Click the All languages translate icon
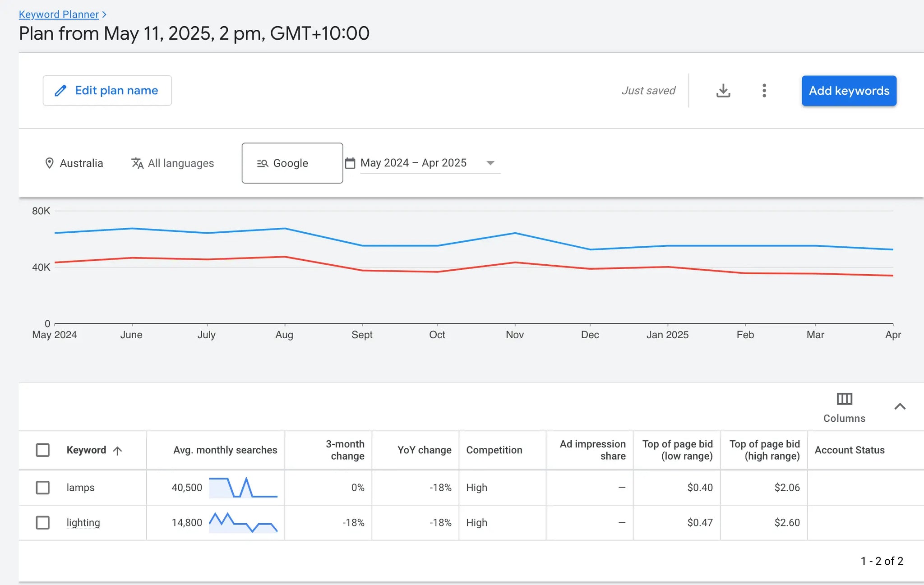The width and height of the screenshot is (924, 585). (137, 163)
